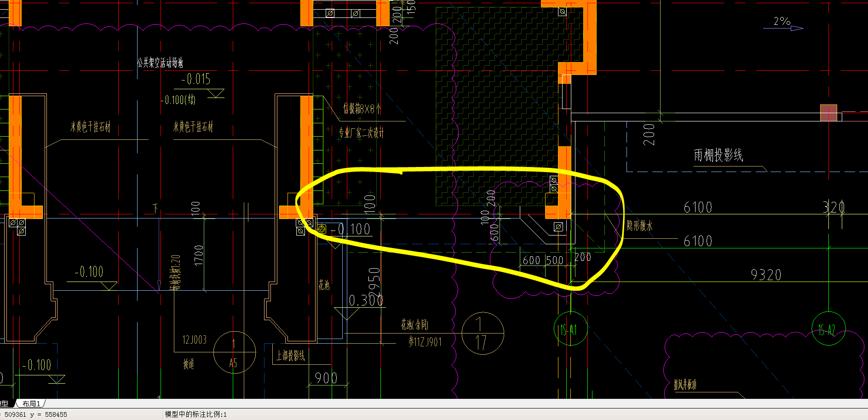This screenshot has width=868, height=420.
Task: Select the 专业厂家二次设计 note
Action: (x=361, y=133)
